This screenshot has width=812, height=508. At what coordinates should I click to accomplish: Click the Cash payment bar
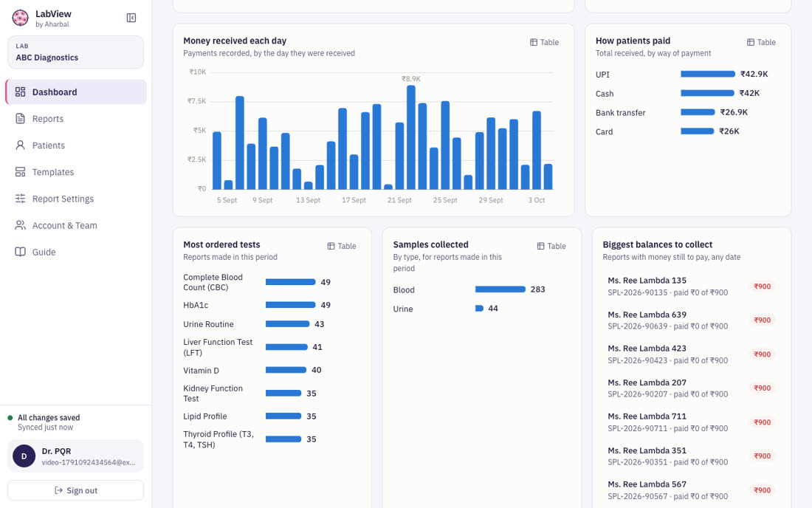[x=707, y=93]
